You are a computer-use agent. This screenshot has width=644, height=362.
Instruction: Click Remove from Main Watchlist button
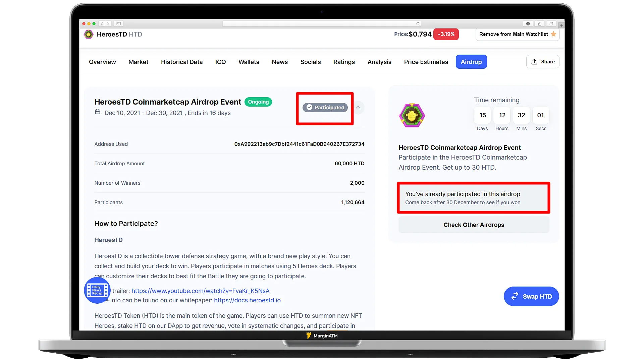518,34
